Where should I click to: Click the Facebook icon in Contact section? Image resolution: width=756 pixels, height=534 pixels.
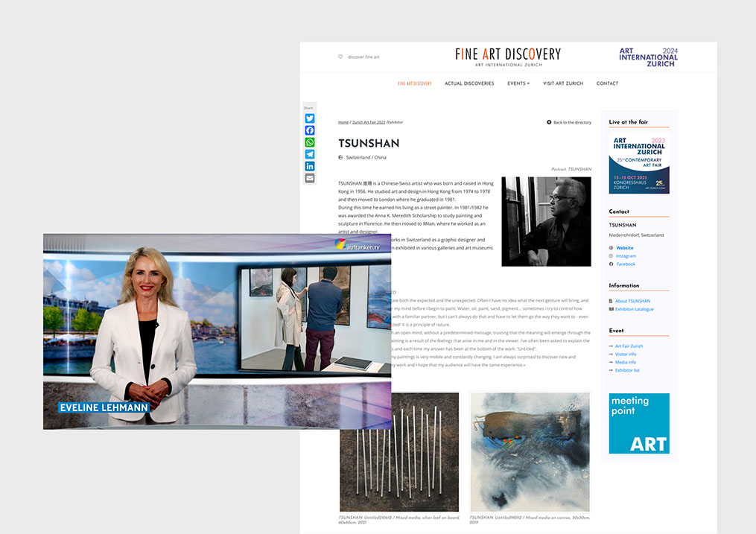611,264
